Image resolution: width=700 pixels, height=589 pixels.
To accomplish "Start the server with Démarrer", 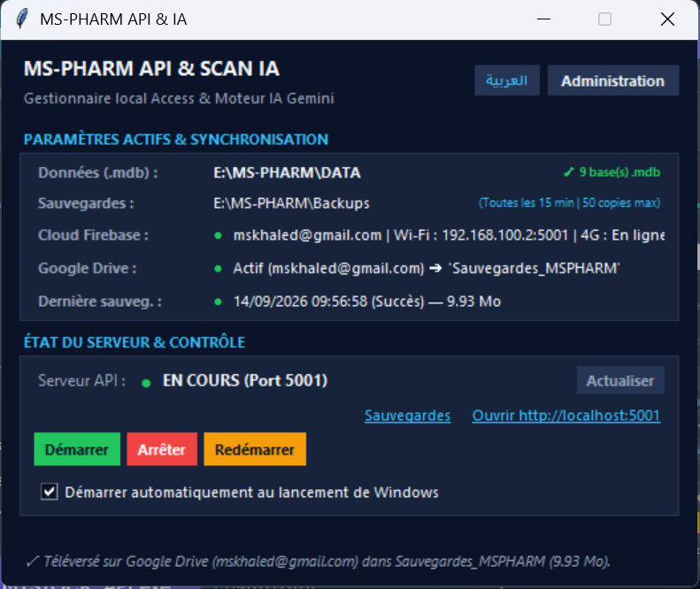I will tap(77, 449).
